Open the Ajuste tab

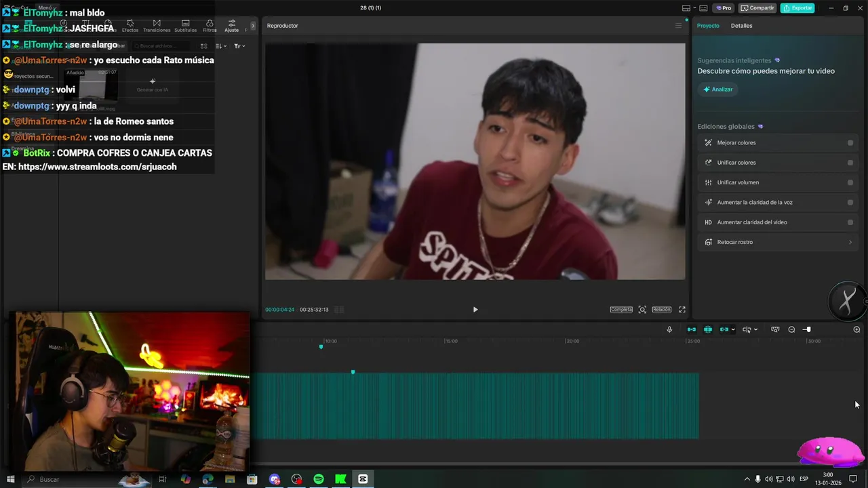pyautogui.click(x=231, y=26)
